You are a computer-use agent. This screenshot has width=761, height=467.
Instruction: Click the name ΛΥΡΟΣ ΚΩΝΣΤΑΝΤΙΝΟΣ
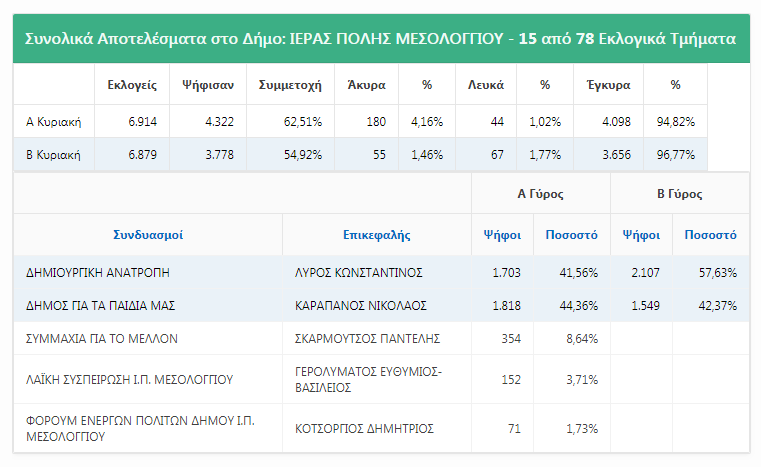click(x=359, y=272)
